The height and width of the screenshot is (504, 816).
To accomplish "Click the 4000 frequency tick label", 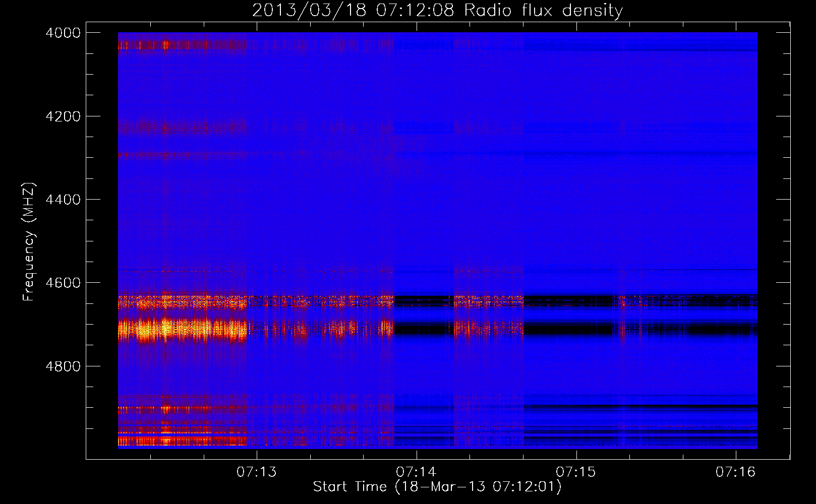I will click(63, 33).
